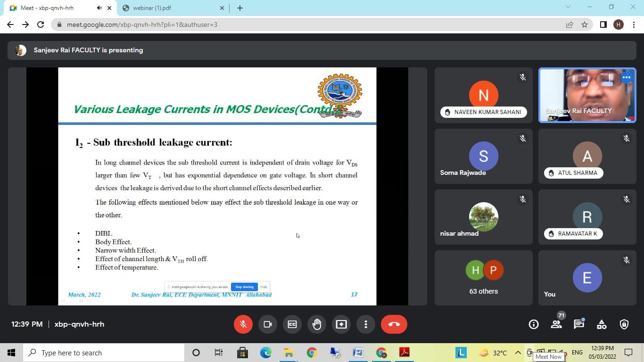644x362 pixels.
Task: Open a new browser tab
Action: coord(240,8)
